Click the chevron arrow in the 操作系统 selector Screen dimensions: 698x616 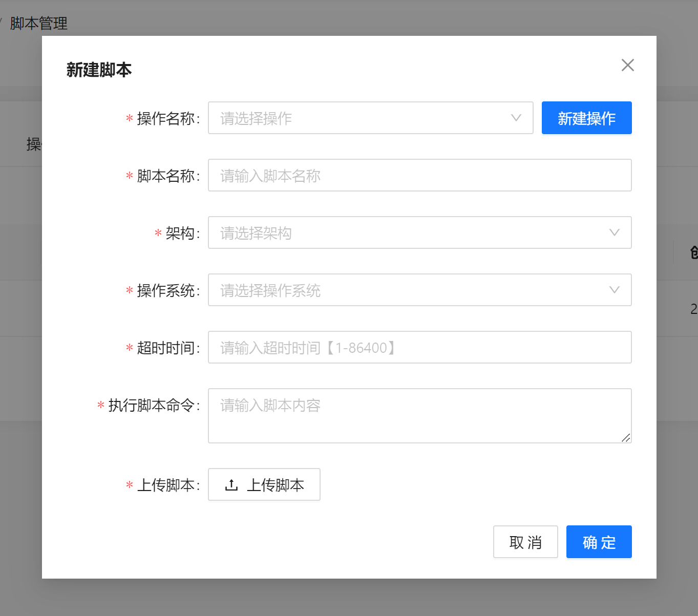coord(614,290)
